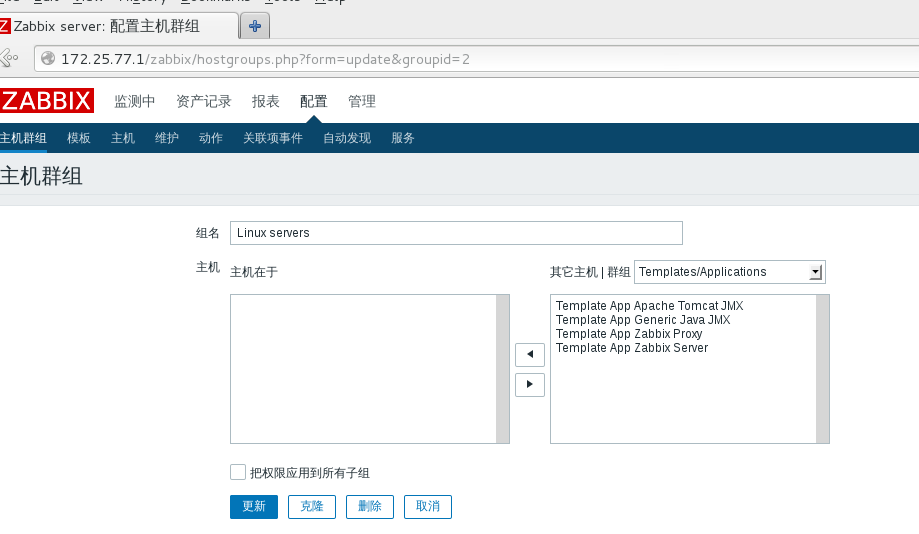
Task: Open the 报表 reports menu
Action: 266,101
